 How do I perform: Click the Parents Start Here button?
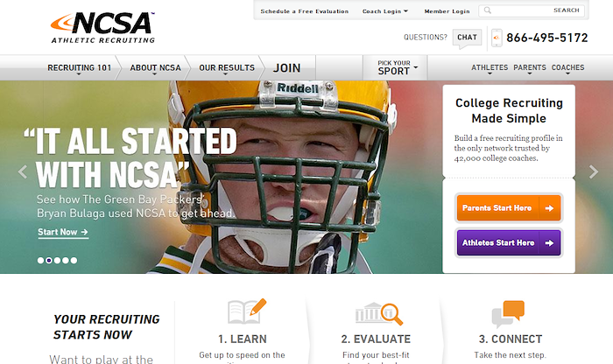[x=509, y=208]
